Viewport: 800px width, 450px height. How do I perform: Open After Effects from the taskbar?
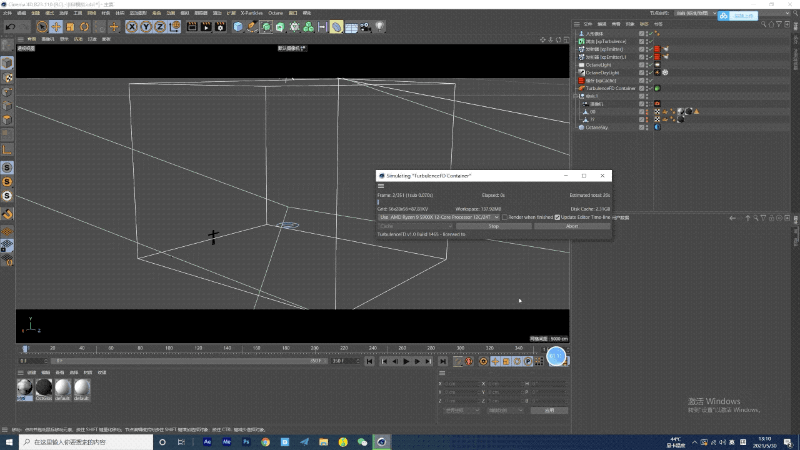click(x=207, y=442)
